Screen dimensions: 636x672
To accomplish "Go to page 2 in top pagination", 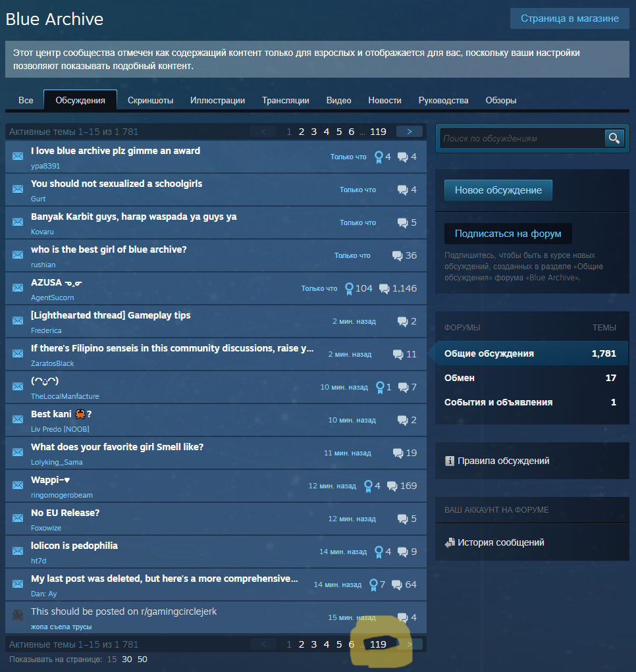I will (302, 132).
